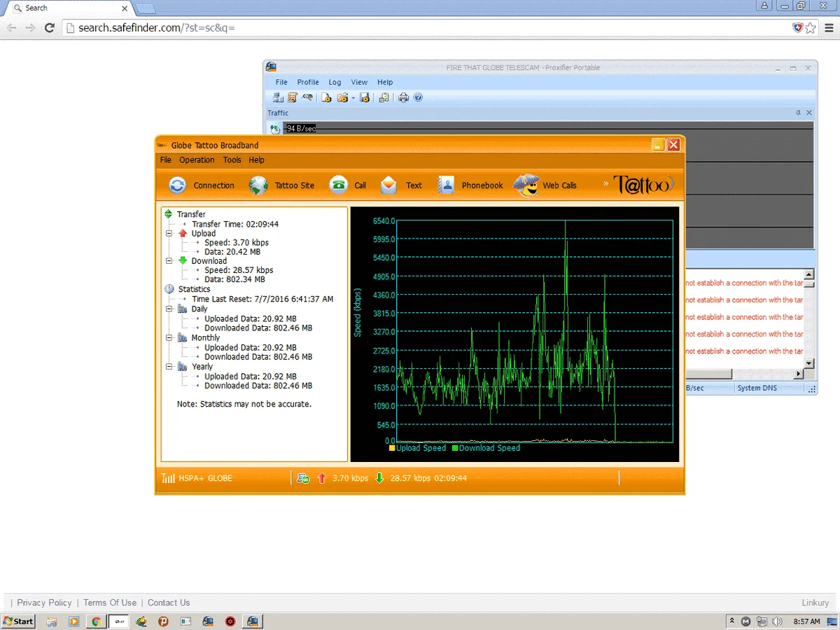Click the red Upload arrow icon in tree

183,233
